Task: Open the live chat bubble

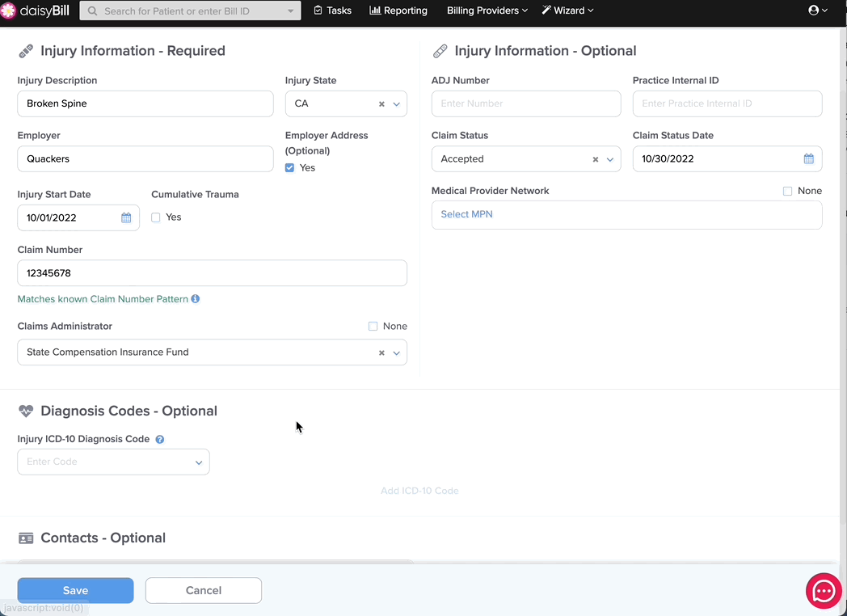Action: [824, 591]
